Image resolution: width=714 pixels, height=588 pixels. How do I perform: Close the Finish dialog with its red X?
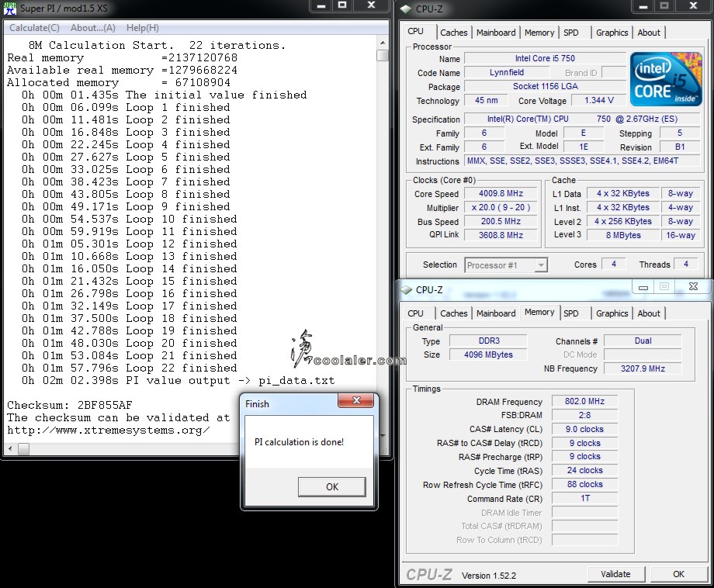pyautogui.click(x=356, y=400)
